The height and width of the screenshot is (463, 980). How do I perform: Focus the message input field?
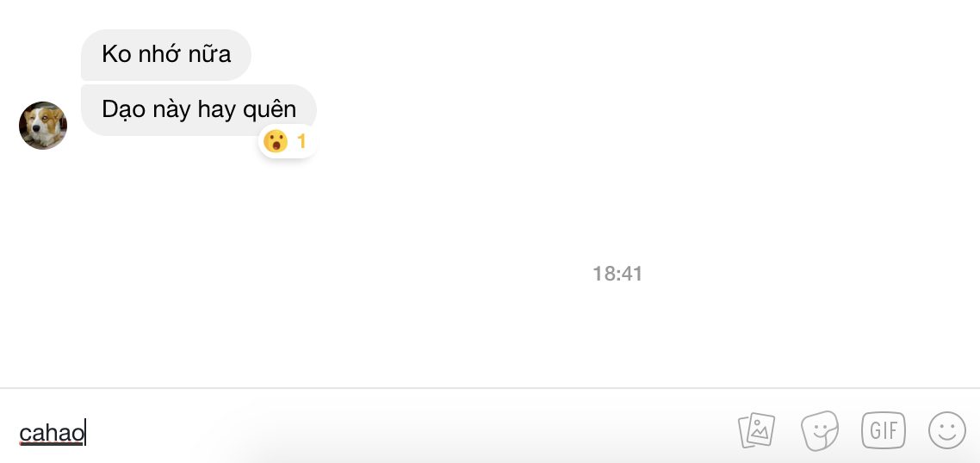point(388,432)
